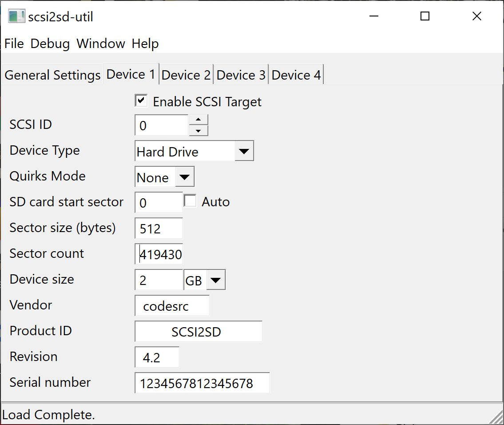Screen dimensions: 504x425
Task: Switch to the Device 4 tab
Action: 296,75
